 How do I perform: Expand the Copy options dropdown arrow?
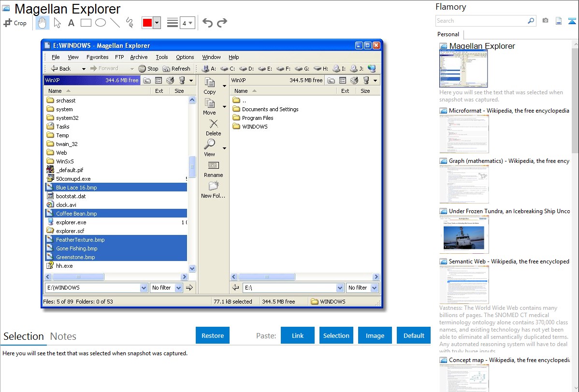point(224,86)
